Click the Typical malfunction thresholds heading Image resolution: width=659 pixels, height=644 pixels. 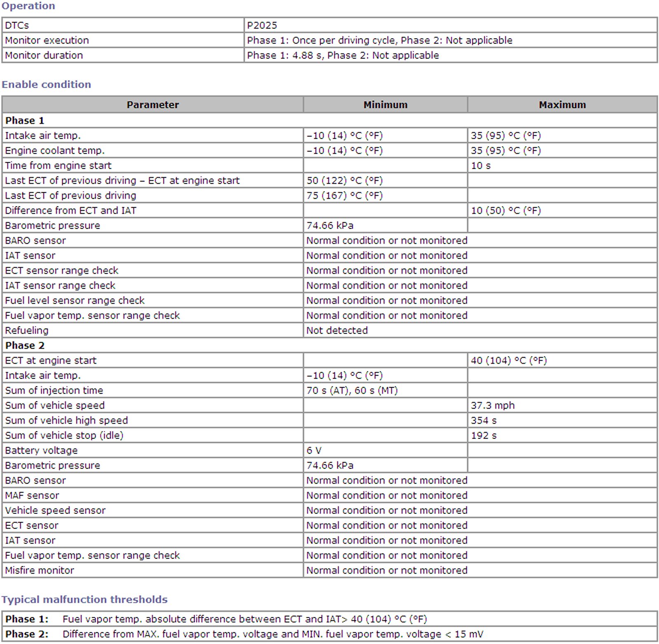coord(84,600)
